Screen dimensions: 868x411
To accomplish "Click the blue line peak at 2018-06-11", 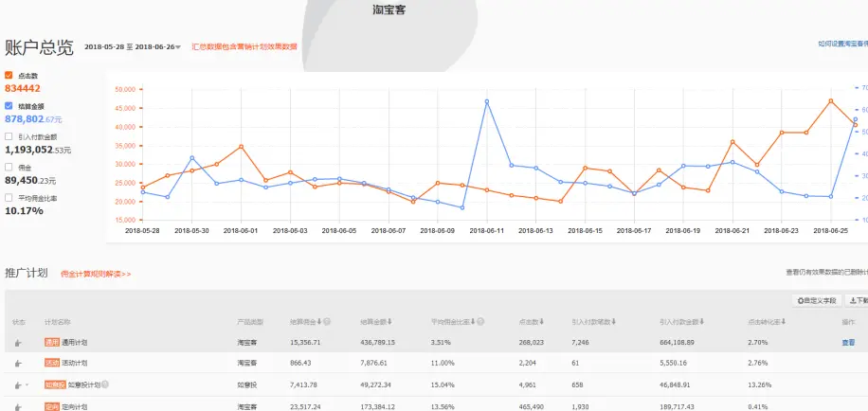I will click(x=487, y=101).
